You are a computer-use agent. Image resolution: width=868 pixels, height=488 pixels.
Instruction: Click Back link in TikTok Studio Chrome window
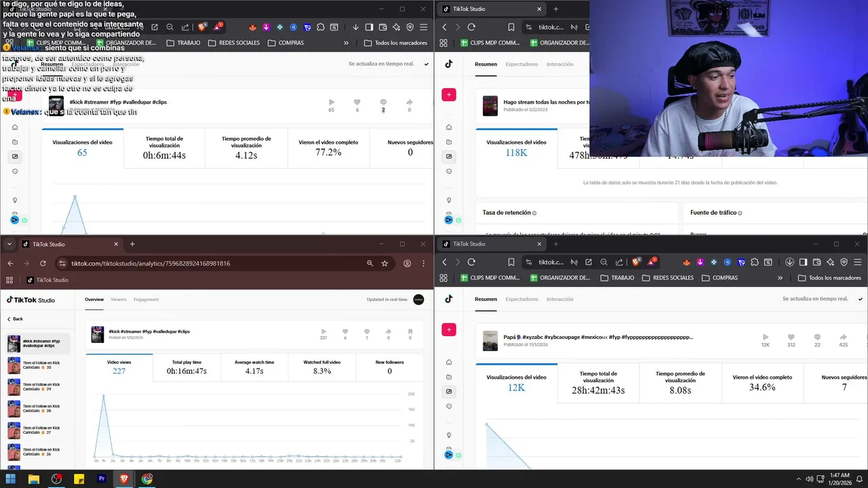(x=15, y=319)
